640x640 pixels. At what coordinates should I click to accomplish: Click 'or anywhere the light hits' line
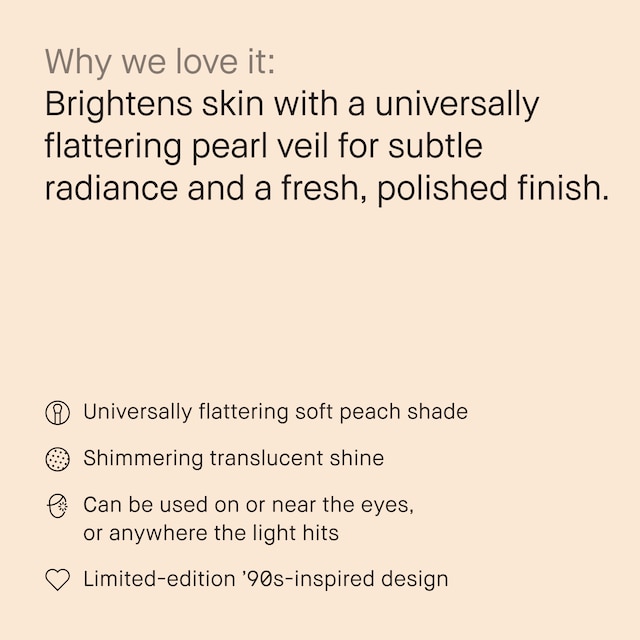211,533
